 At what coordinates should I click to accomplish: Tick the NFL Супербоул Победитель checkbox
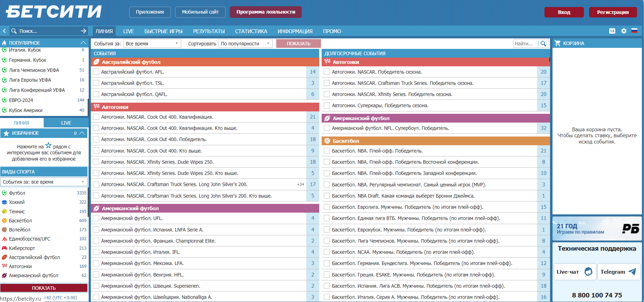click(327, 128)
